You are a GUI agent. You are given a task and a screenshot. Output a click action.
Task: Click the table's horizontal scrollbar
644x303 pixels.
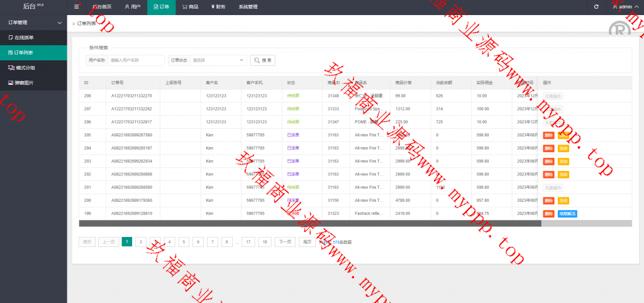point(309,223)
